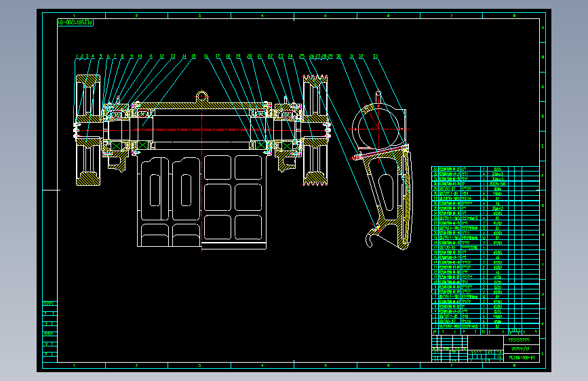Pick part callout number 10

point(140,56)
